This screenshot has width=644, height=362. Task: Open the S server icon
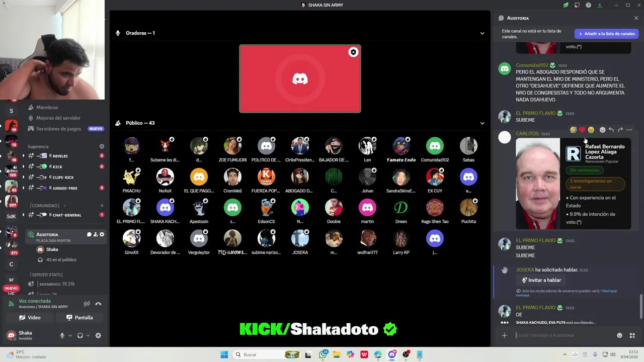pyautogui.click(x=11, y=111)
